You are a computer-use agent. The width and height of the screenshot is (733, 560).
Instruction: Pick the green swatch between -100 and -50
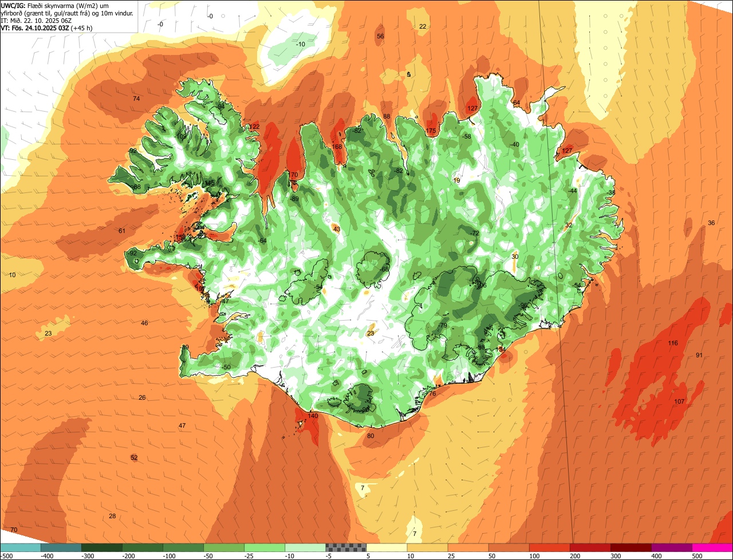pyautogui.click(x=183, y=548)
